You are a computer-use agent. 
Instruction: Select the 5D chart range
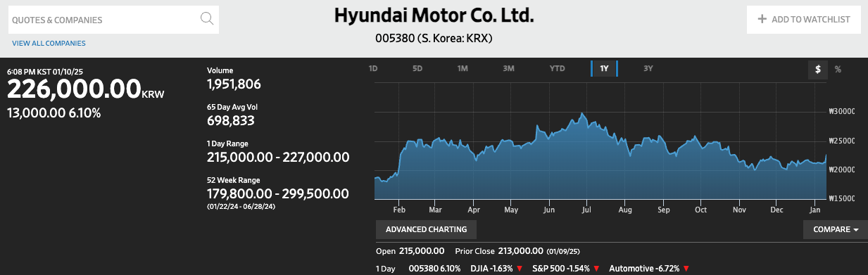pyautogui.click(x=417, y=69)
